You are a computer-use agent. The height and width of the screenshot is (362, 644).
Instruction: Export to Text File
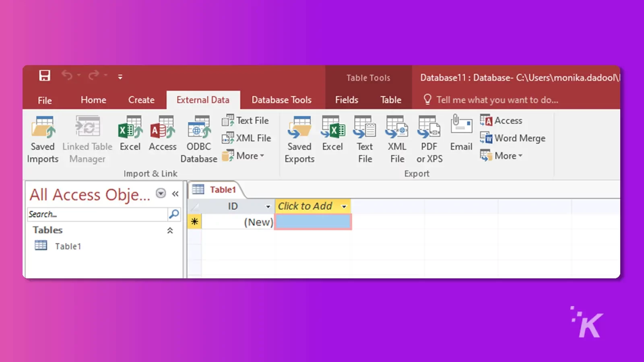tap(365, 139)
